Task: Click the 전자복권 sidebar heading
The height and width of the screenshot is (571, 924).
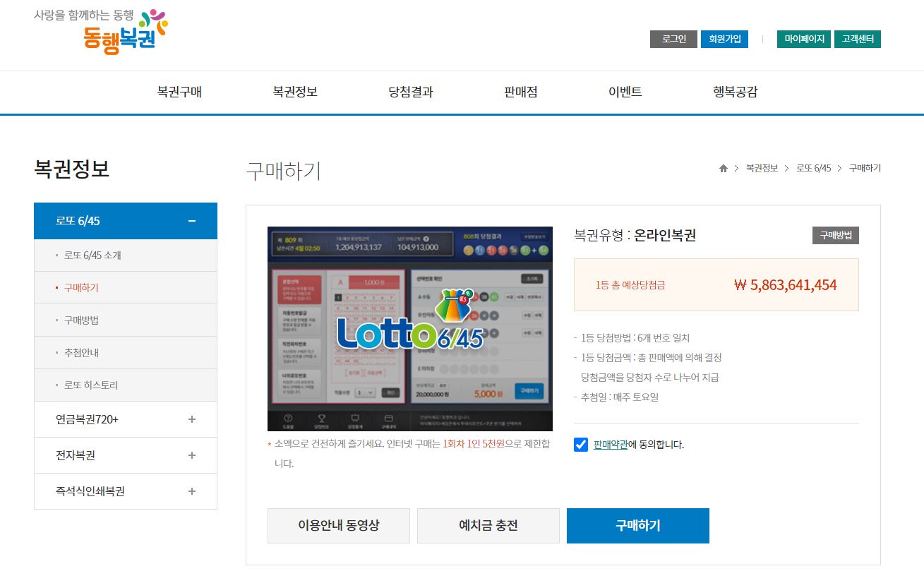Action: click(x=126, y=455)
